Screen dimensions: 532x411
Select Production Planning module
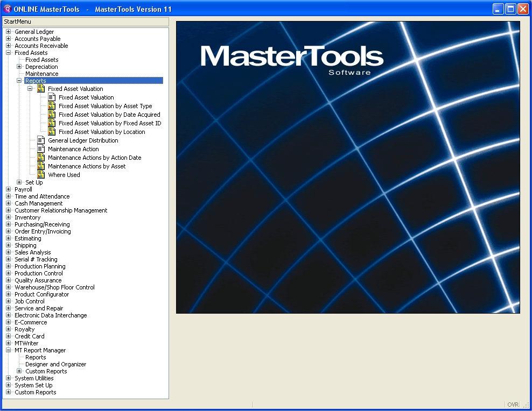coord(40,266)
